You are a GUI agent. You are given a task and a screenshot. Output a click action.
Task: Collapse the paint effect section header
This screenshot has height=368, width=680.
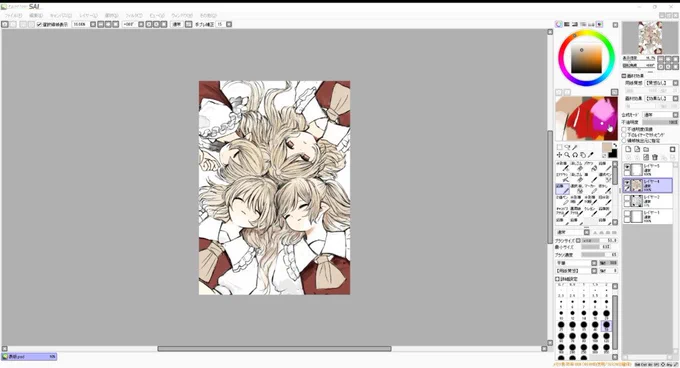[x=624, y=76]
